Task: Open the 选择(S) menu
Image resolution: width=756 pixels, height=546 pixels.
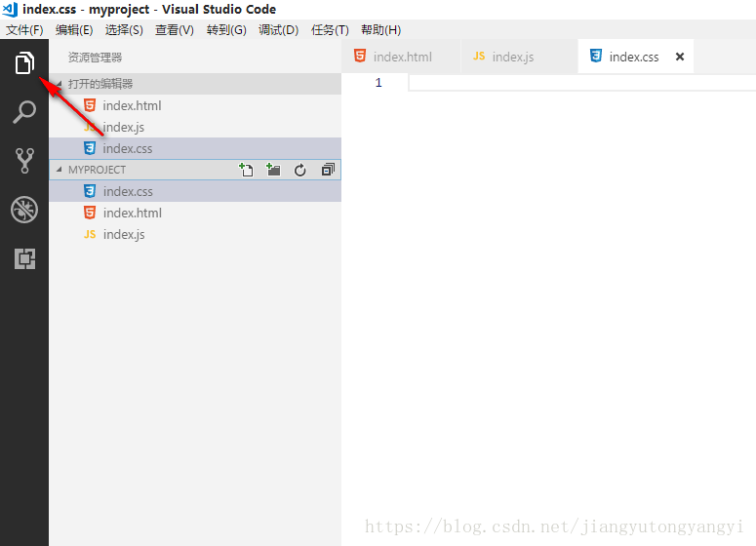Action: click(124, 30)
